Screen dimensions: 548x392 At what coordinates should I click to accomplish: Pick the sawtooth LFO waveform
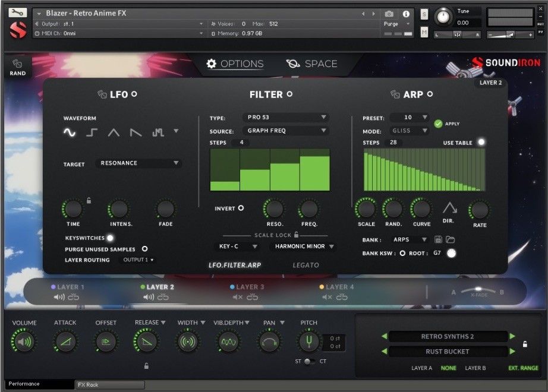tap(136, 133)
